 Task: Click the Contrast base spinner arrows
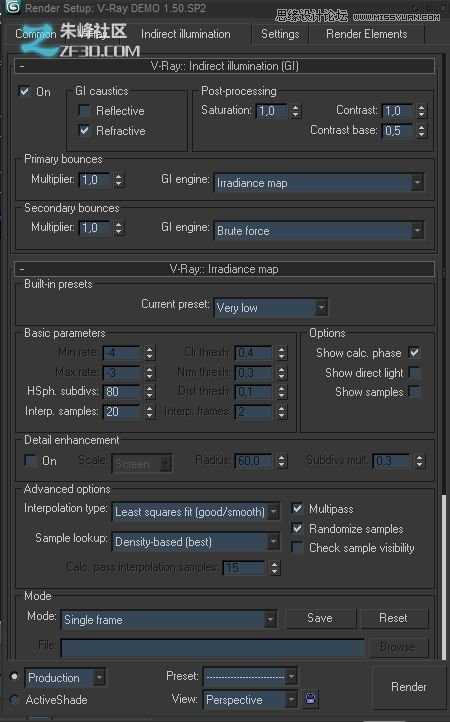pyautogui.click(x=421, y=131)
